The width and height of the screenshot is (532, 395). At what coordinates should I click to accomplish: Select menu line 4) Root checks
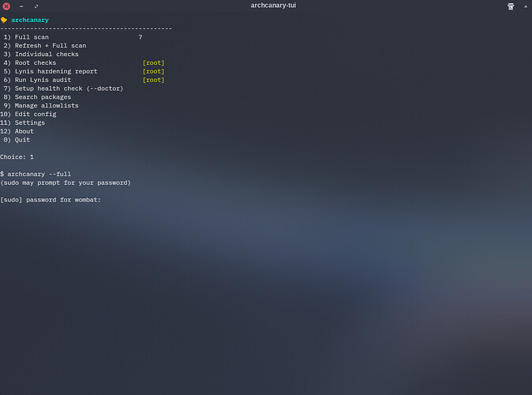[x=30, y=63]
